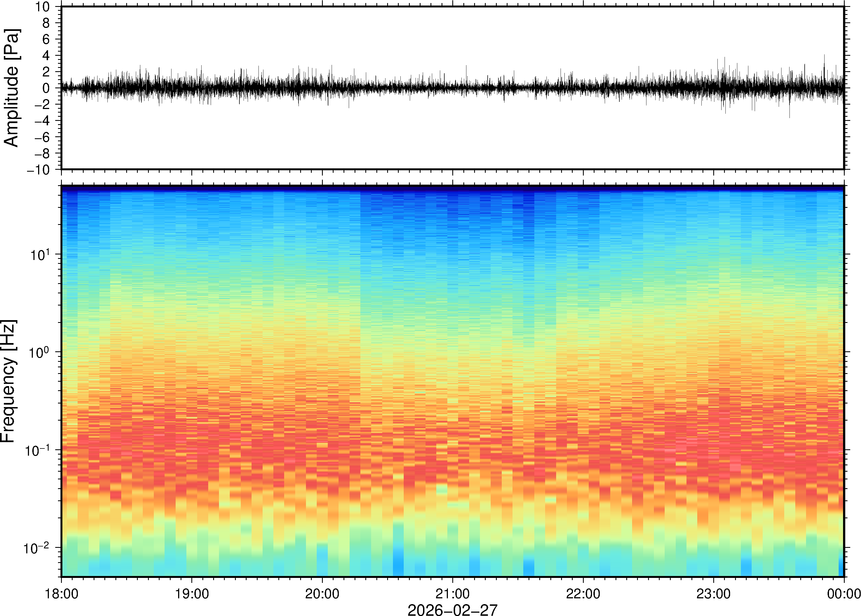The height and width of the screenshot is (616, 861).
Task: Click the 4 amplitude tick label
Action: [x=46, y=56]
